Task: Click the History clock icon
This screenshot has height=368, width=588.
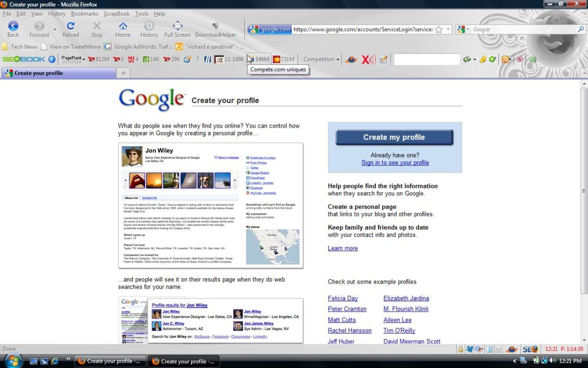Action: tap(149, 29)
